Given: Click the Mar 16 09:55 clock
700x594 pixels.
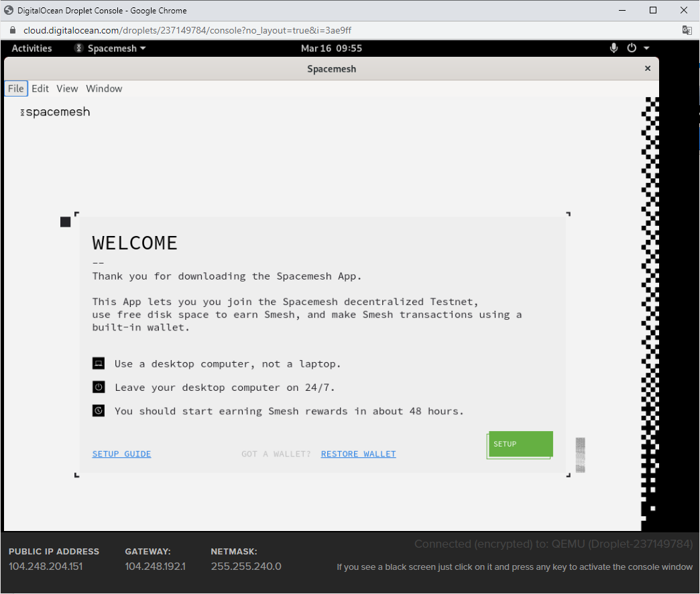Looking at the screenshot, I should tap(331, 48).
